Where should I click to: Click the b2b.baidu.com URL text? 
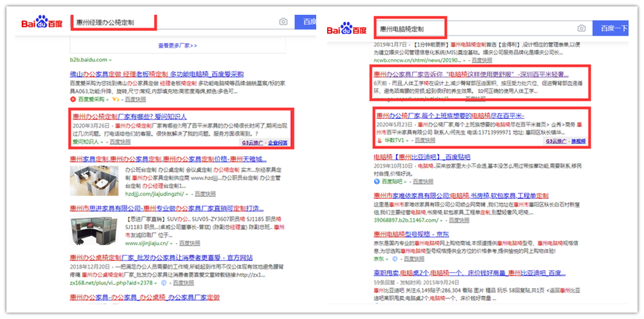[x=88, y=60]
